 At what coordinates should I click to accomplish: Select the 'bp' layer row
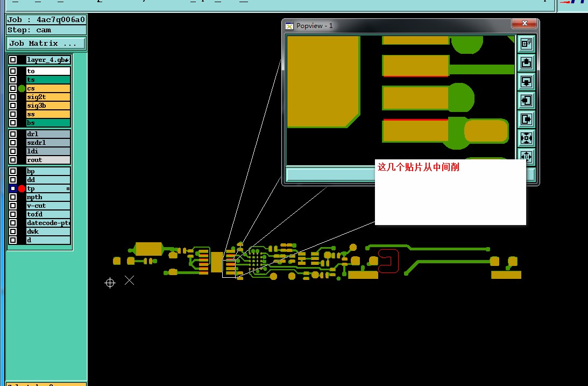pyautogui.click(x=48, y=171)
